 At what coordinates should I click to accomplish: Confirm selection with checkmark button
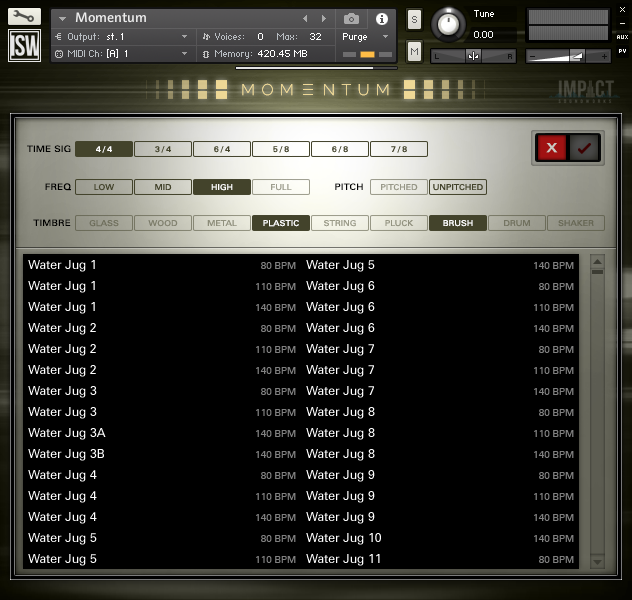(584, 147)
